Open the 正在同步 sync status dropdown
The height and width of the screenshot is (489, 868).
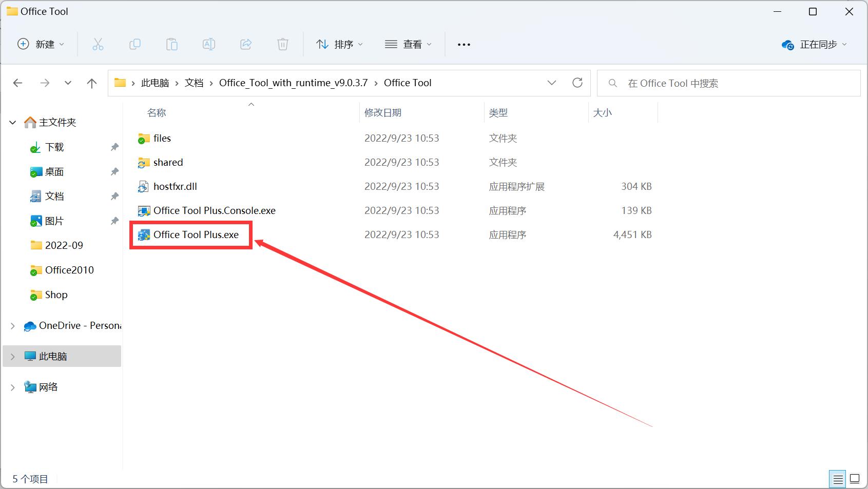point(814,45)
